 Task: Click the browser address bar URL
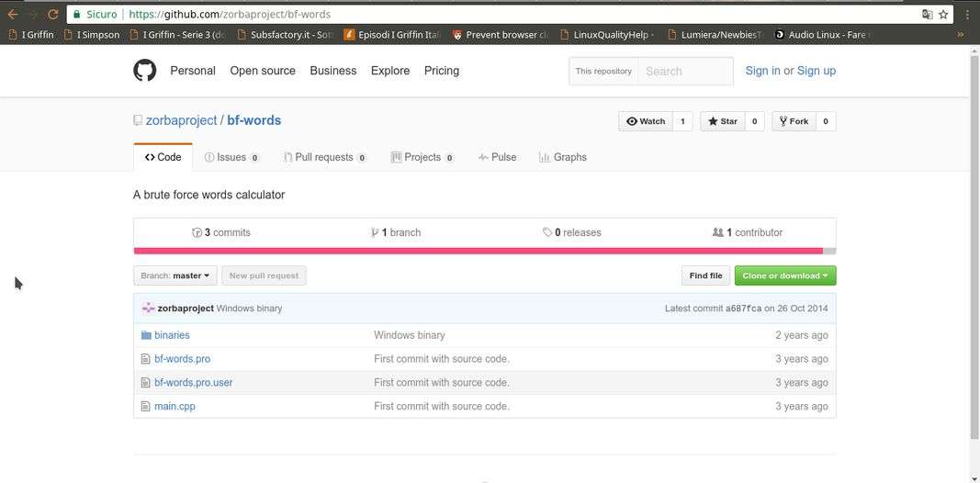pyautogui.click(x=230, y=14)
